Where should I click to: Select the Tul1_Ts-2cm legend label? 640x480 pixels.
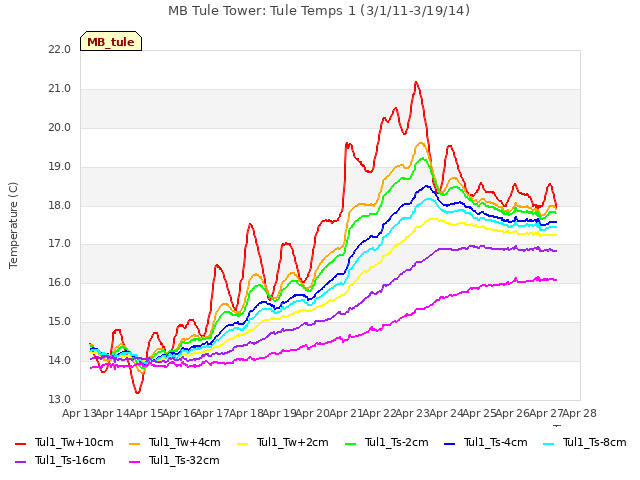[x=397, y=442]
